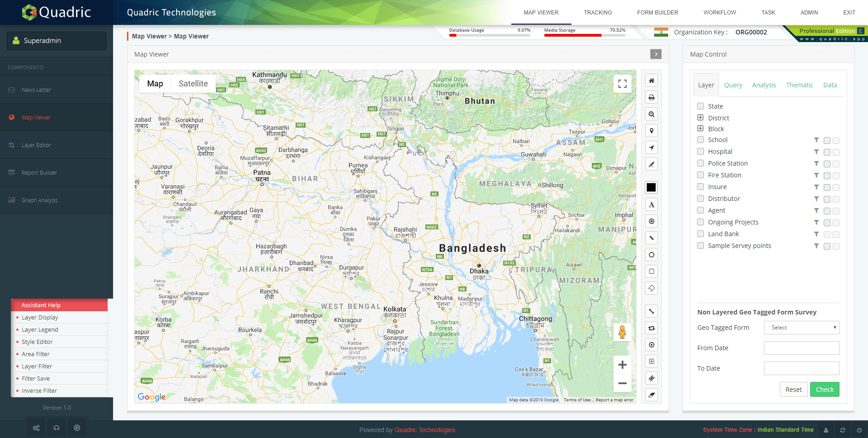Select the text annotation 'A' tool
Viewport: 868px width, 438px height.
point(651,205)
